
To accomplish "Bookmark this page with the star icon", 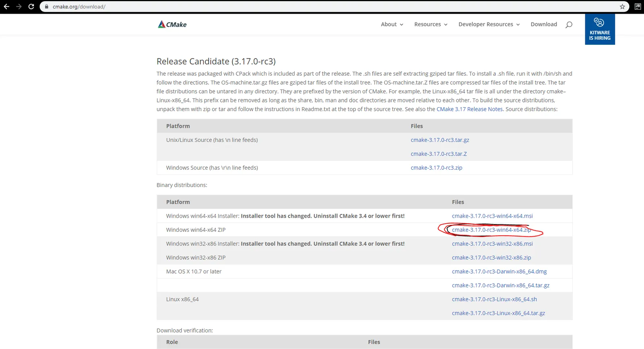I will click(x=622, y=6).
